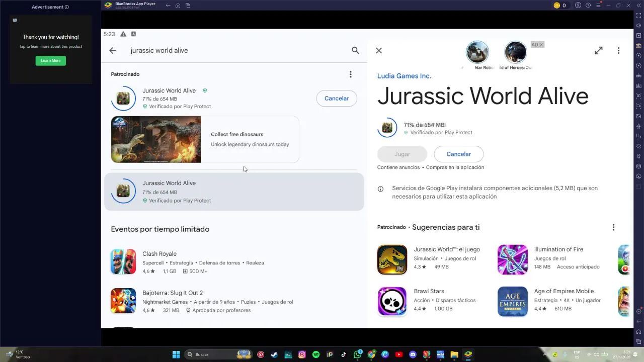
Task: Click the info icon beside Google Play services notice
Action: tap(380, 189)
